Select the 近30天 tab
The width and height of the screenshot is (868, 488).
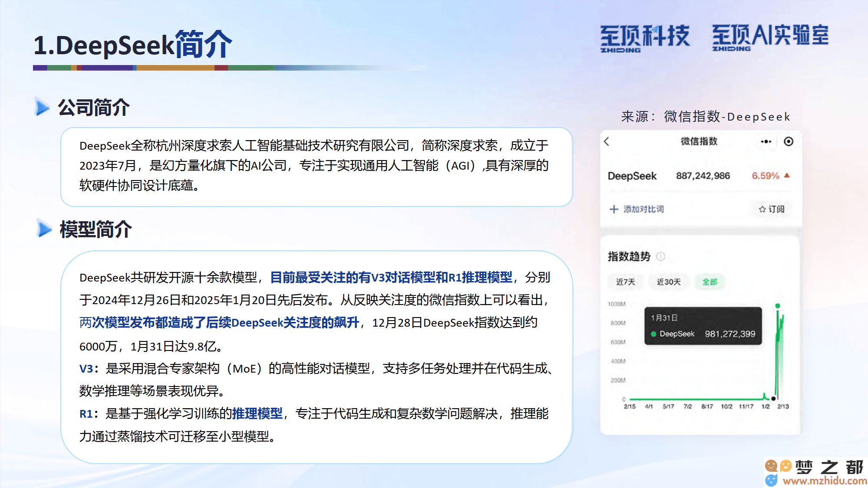point(668,282)
